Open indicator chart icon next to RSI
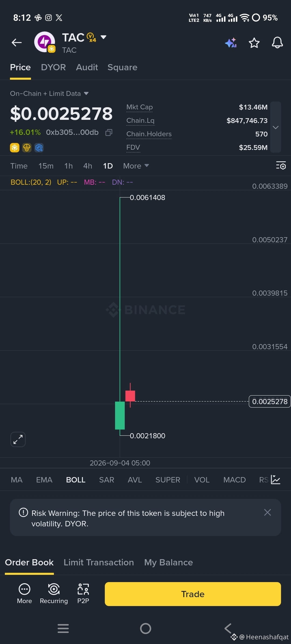 [x=276, y=480]
